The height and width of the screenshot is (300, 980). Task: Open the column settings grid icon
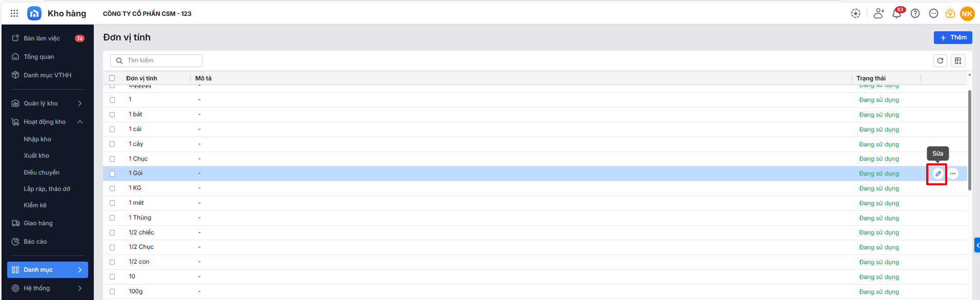957,60
